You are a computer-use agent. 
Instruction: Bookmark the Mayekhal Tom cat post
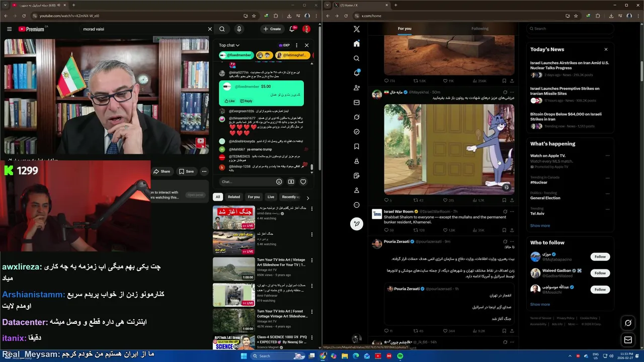coord(504,200)
